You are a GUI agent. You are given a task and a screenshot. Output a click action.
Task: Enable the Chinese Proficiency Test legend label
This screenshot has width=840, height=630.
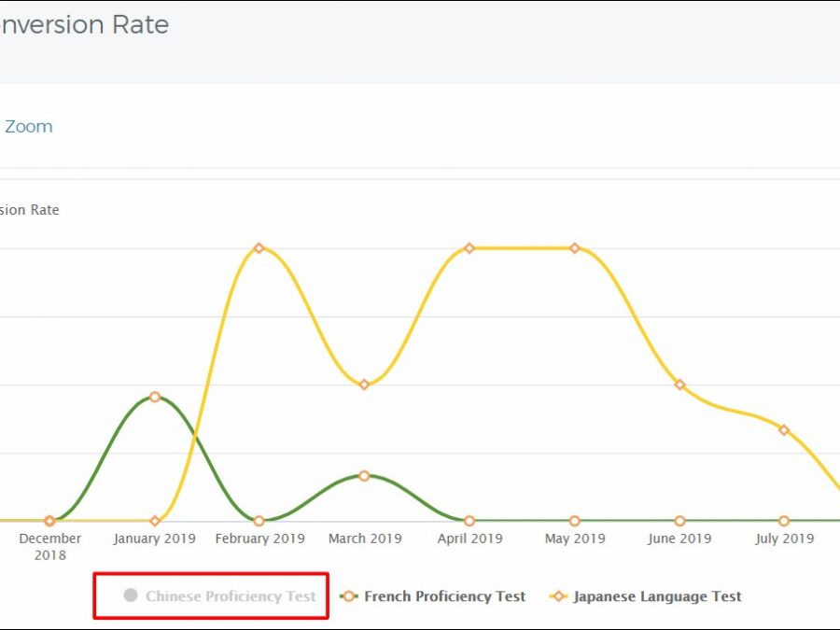[231, 596]
